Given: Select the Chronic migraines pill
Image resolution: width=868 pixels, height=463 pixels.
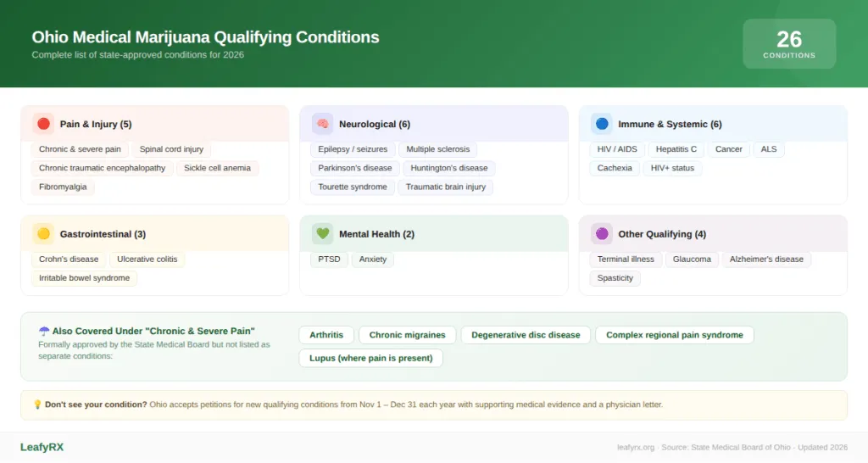Looking at the screenshot, I should (x=408, y=335).
